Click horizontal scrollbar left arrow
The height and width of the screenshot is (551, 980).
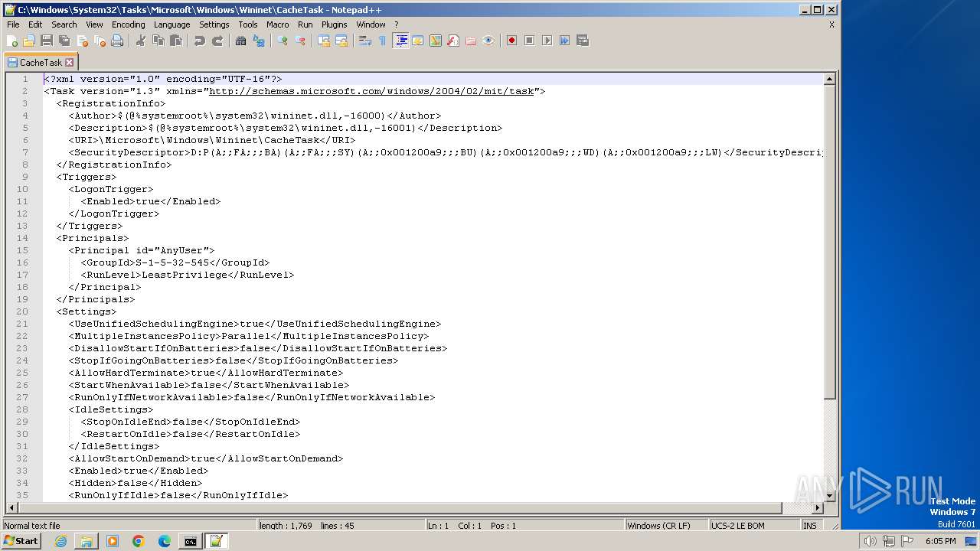(11, 507)
